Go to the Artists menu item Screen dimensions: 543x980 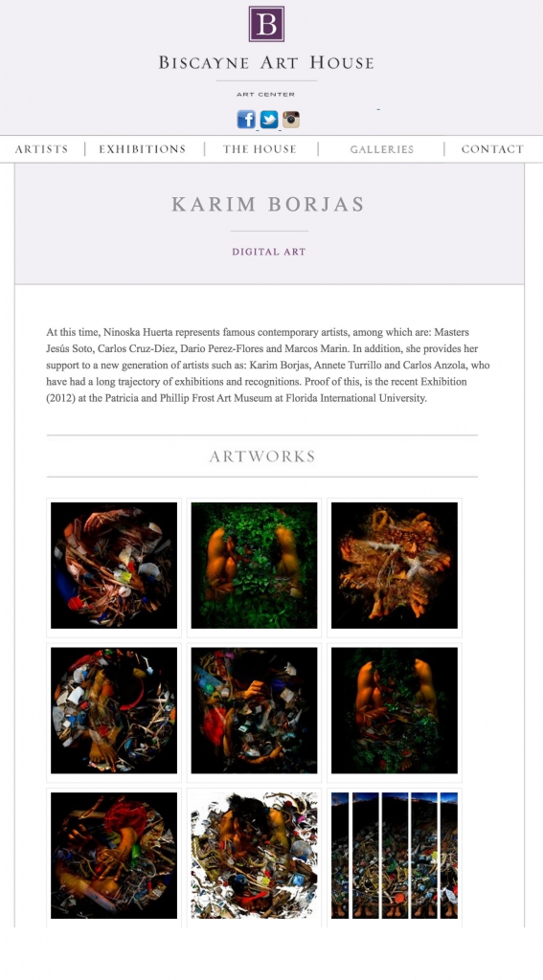click(x=41, y=149)
